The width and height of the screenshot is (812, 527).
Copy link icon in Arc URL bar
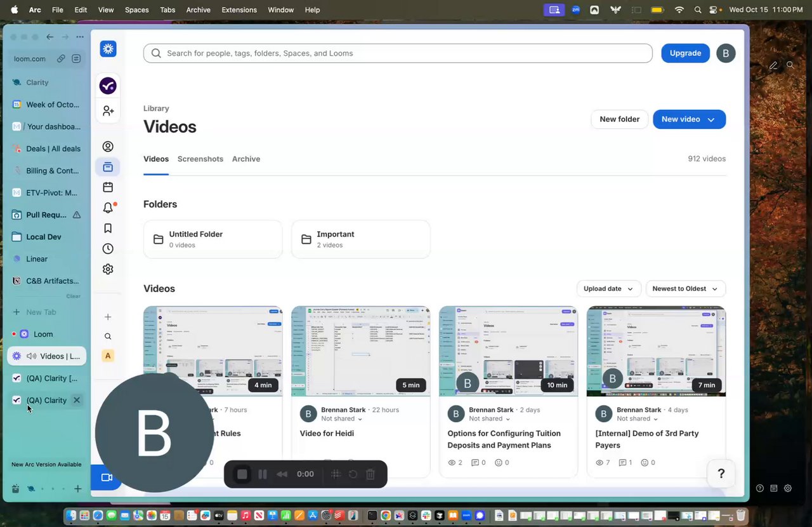pyautogui.click(x=61, y=58)
